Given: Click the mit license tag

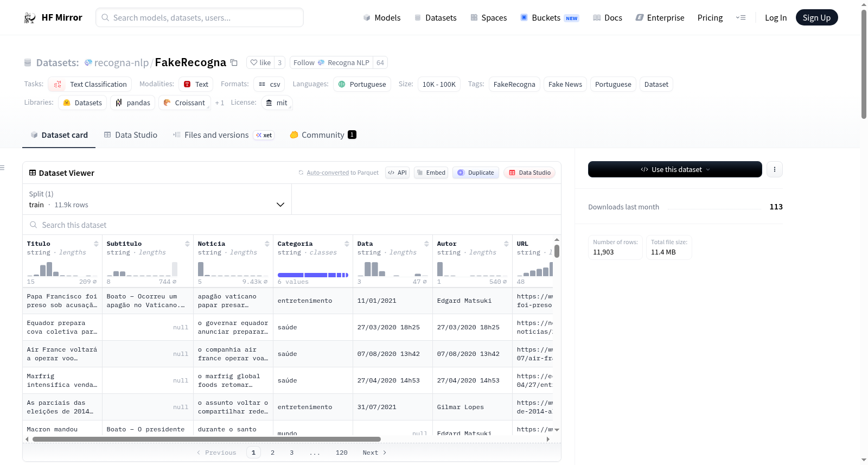Looking at the screenshot, I should (277, 103).
